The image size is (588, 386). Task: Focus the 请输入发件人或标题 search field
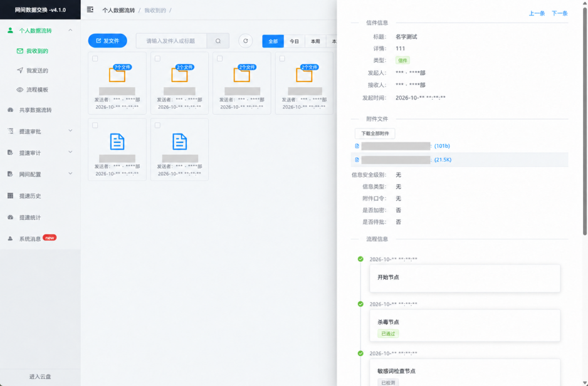(171, 41)
